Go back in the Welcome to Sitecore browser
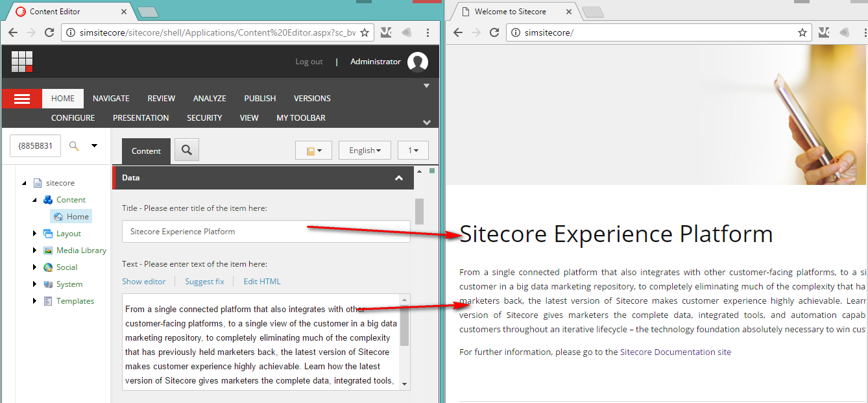This screenshot has height=403, width=868. (x=458, y=32)
